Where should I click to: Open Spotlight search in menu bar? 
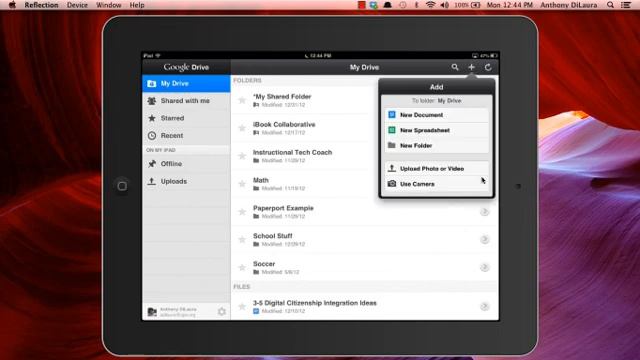[610, 5]
